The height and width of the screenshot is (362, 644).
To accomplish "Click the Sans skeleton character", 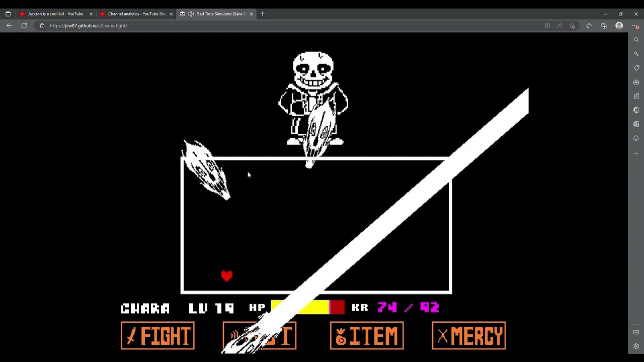I will (x=313, y=98).
